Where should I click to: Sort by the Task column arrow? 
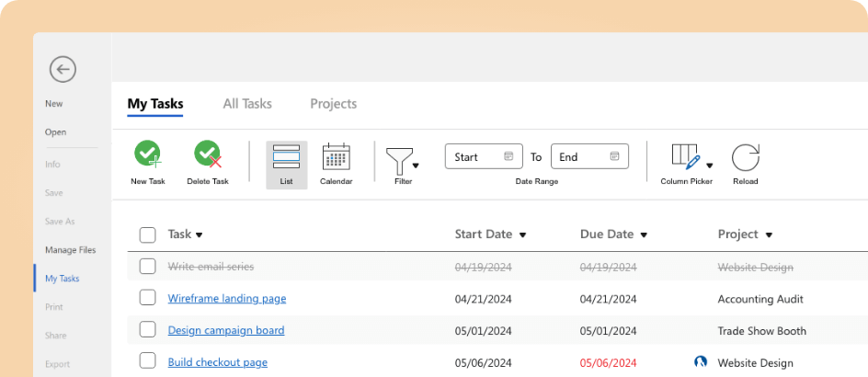200,235
